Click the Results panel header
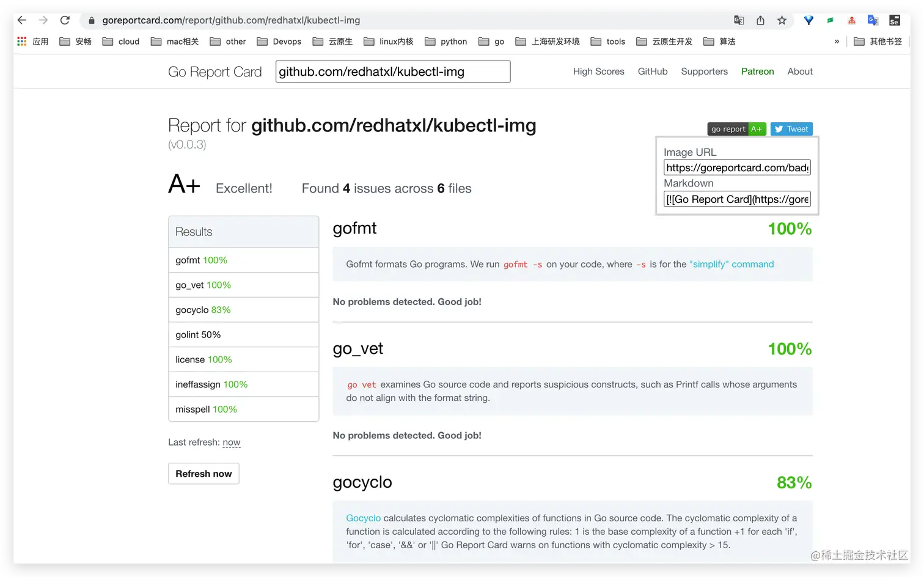 pyautogui.click(x=243, y=232)
